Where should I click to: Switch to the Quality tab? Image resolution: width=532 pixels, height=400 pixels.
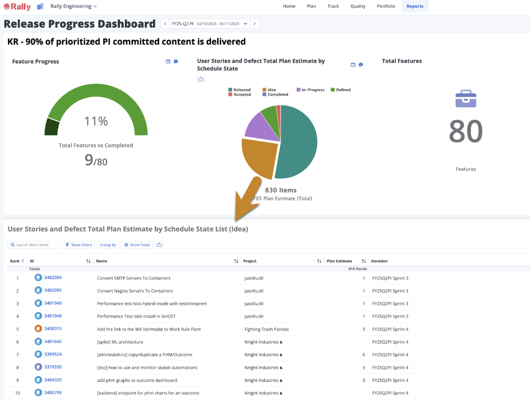coord(358,6)
